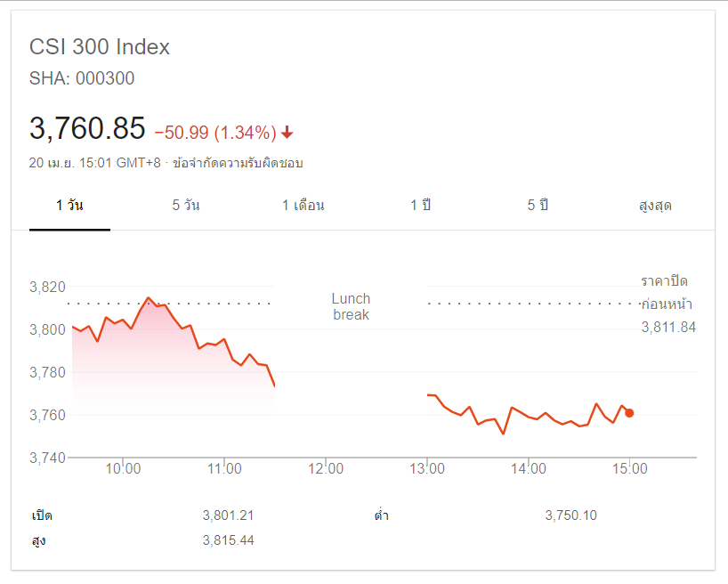
Task: Click the current price 3,760.85
Action: point(87,129)
